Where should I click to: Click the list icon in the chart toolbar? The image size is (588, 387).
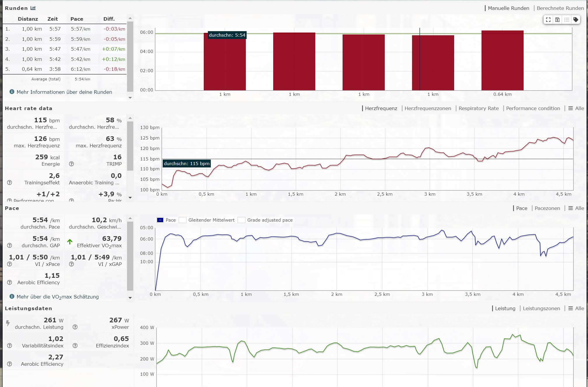coord(566,20)
